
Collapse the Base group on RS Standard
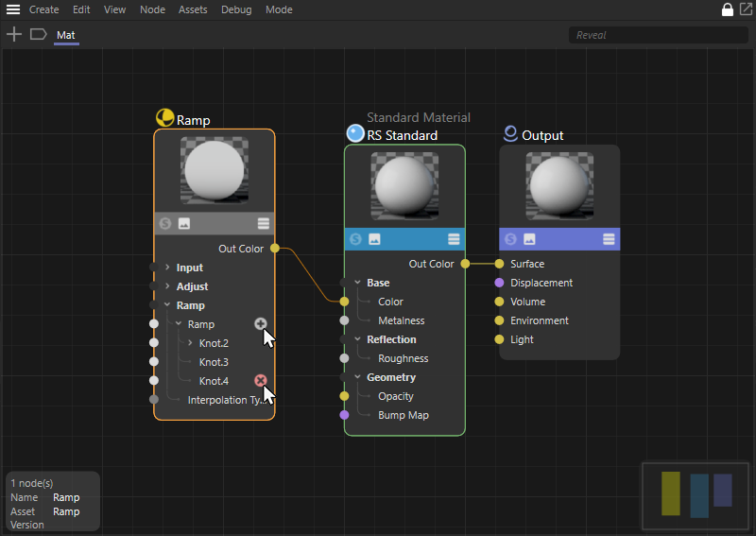[x=358, y=283]
